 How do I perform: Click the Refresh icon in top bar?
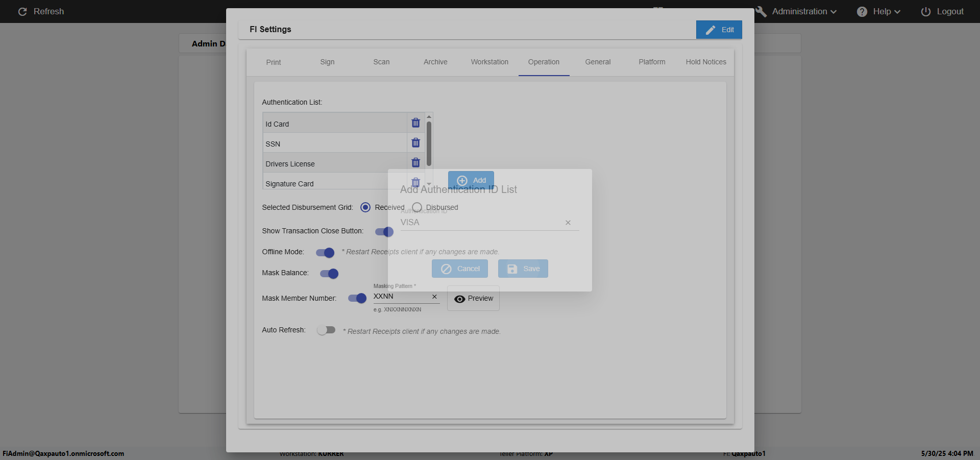pos(22,12)
